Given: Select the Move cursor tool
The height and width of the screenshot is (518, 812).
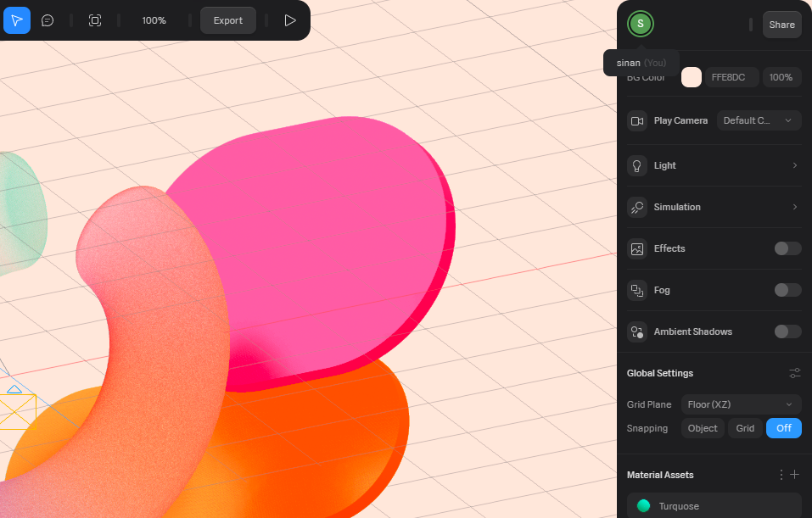Looking at the screenshot, I should (17, 20).
